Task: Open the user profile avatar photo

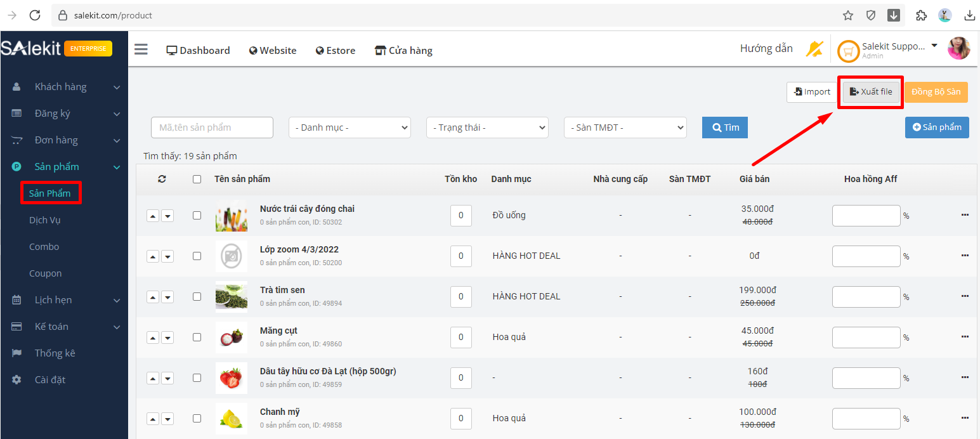Action: pos(958,48)
